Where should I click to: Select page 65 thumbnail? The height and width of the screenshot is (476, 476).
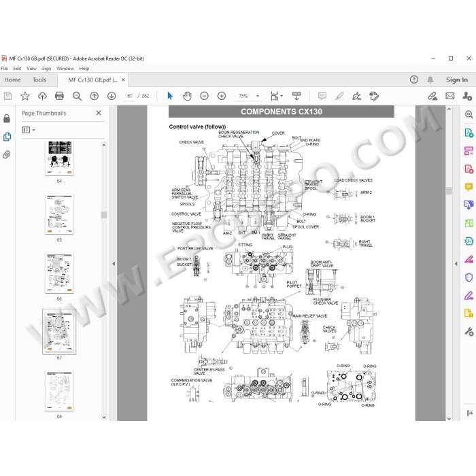coord(60,214)
